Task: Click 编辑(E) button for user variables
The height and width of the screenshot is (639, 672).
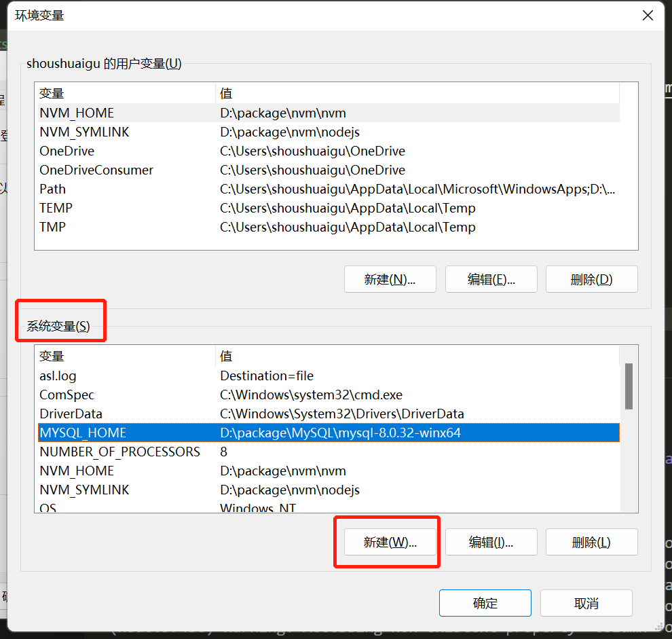Action: (491, 279)
